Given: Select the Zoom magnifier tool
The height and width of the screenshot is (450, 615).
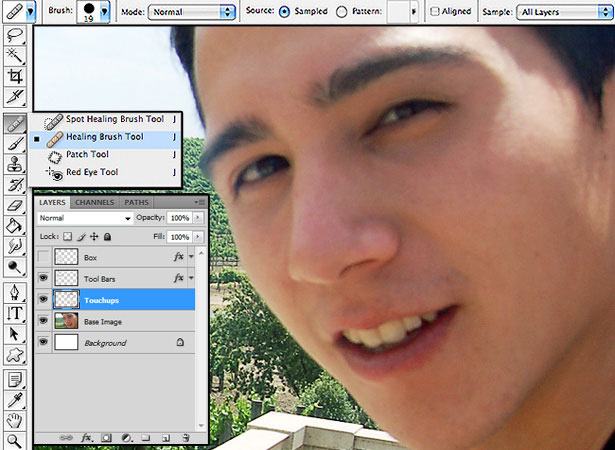Looking at the screenshot, I should tap(15, 440).
